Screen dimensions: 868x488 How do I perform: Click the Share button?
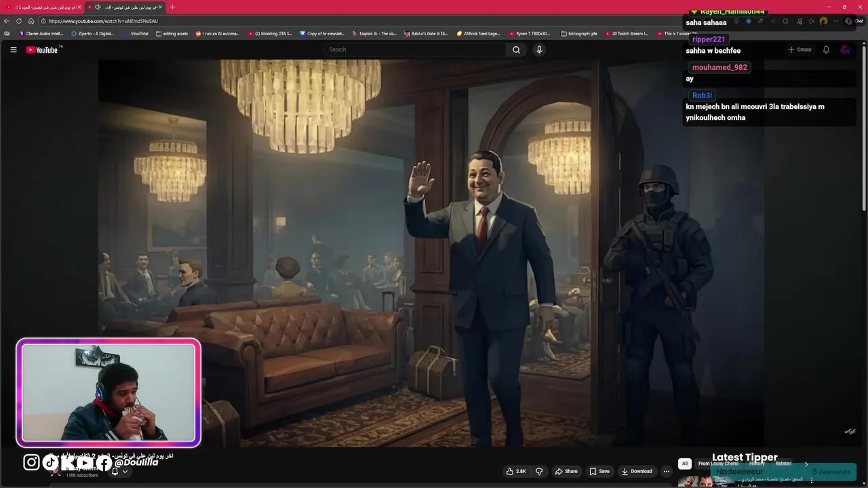566,471
